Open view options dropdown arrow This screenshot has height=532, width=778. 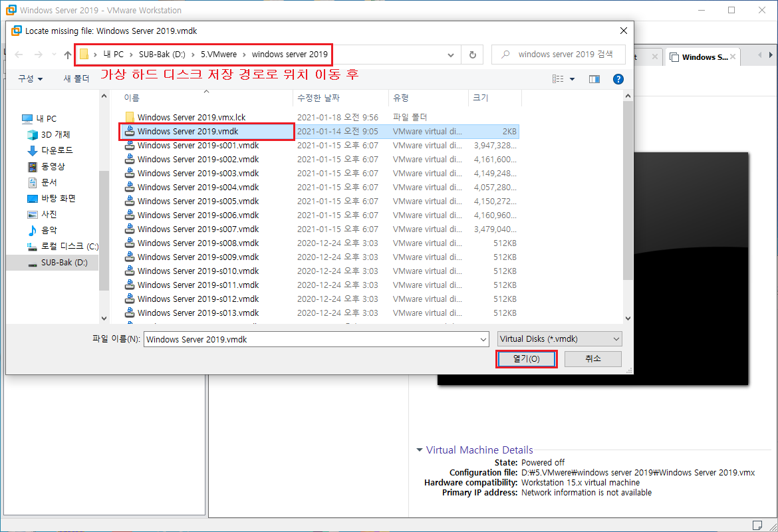pos(572,79)
